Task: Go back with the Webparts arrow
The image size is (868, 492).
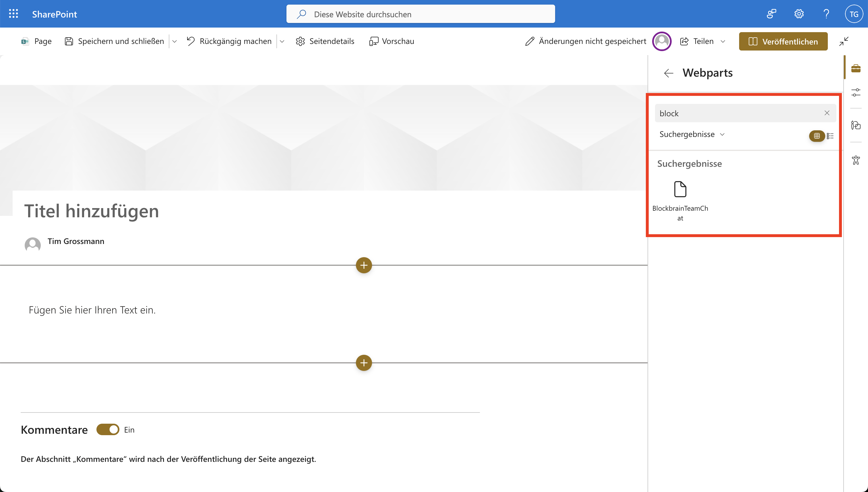Action: [x=668, y=73]
